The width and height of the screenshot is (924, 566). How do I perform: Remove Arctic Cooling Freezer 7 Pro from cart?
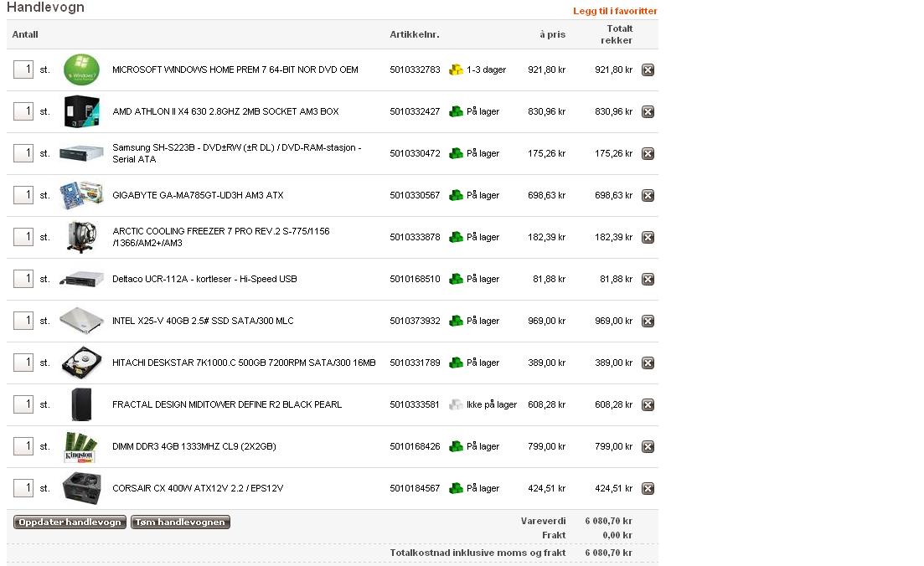tap(648, 237)
